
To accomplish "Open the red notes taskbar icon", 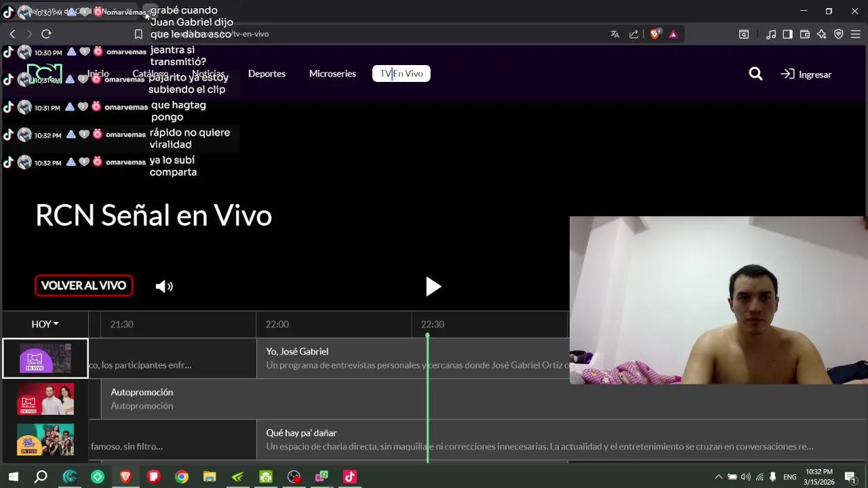I will pos(153,476).
